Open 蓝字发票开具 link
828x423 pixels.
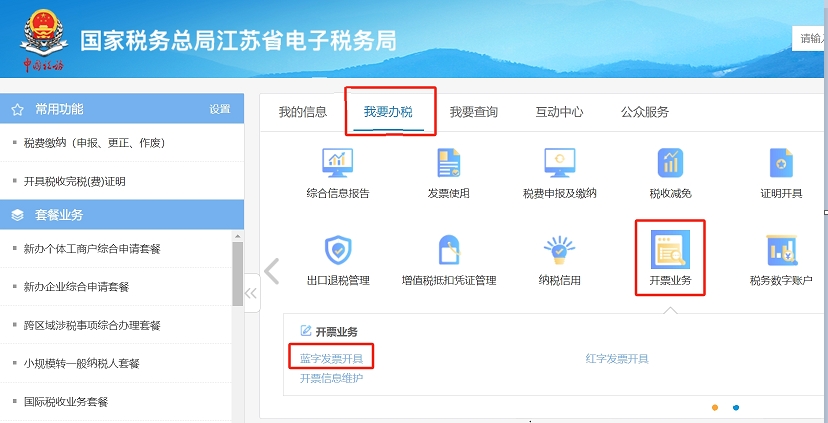(x=332, y=359)
